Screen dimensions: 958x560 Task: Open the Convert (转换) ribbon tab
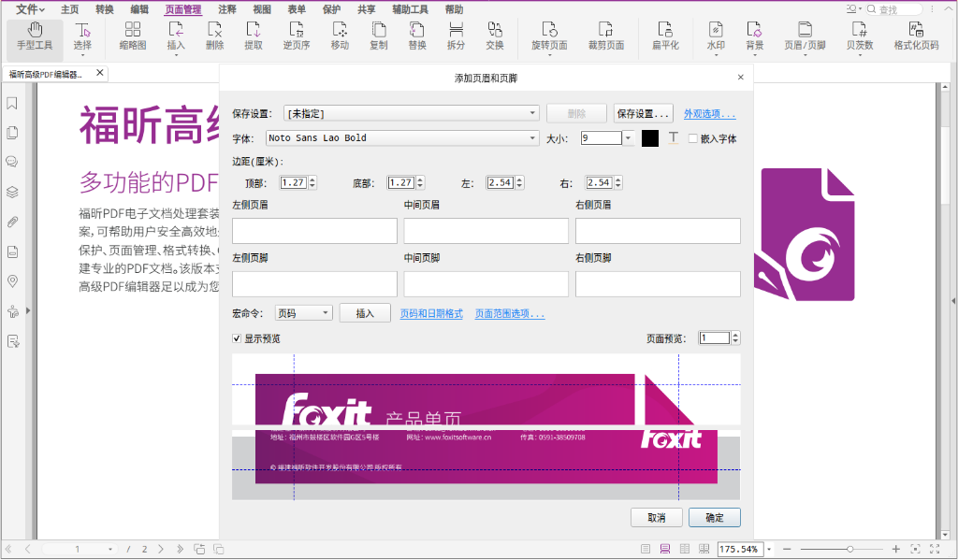pyautogui.click(x=105, y=9)
